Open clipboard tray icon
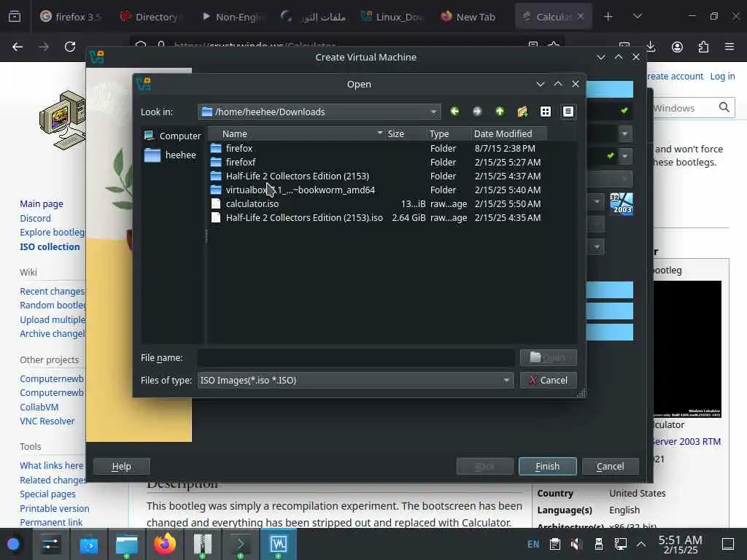This screenshot has height=560, width=747. tap(554, 544)
